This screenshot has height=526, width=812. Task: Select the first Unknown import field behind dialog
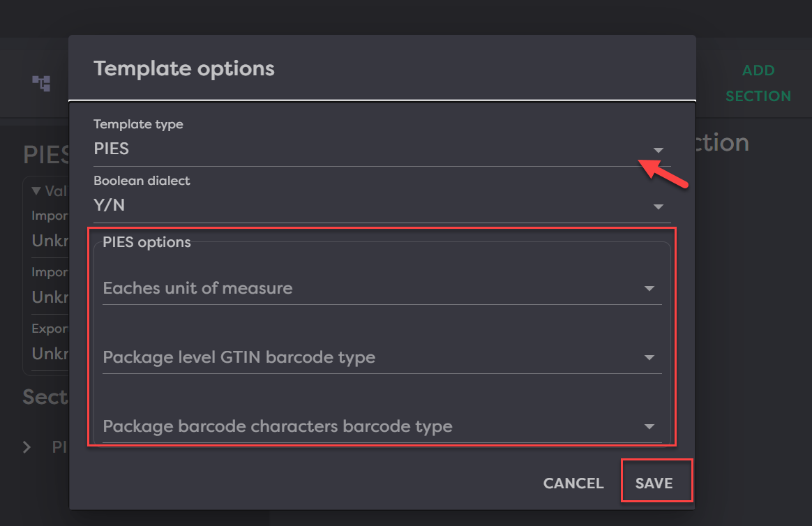click(50, 241)
